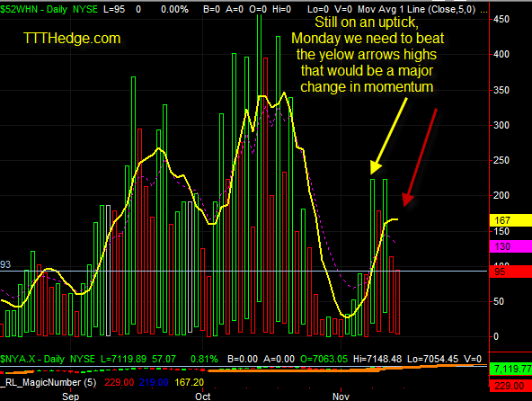Image resolution: width=532 pixels, height=401 pixels.
Task: Click the blue 219.00 MagicNumber value
Action: tap(154, 383)
